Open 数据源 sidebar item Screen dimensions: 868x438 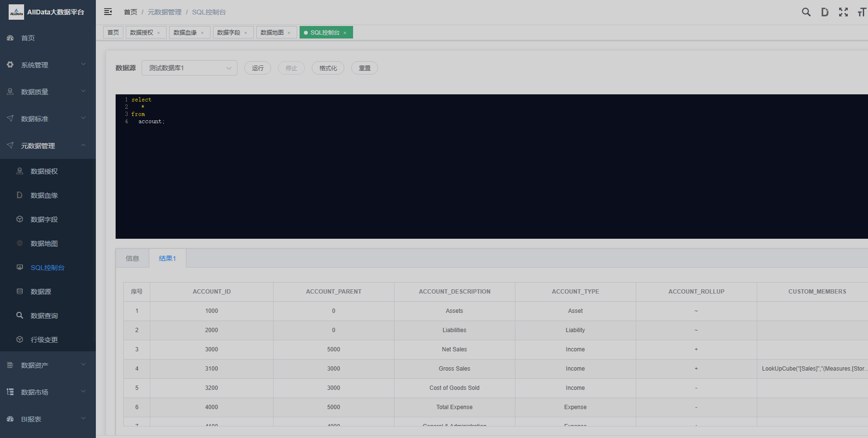coord(41,292)
